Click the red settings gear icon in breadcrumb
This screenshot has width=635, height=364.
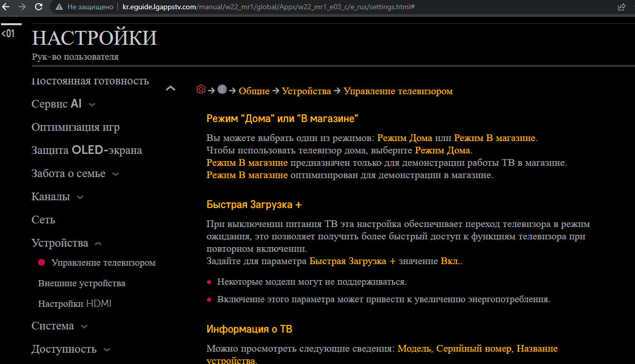201,90
